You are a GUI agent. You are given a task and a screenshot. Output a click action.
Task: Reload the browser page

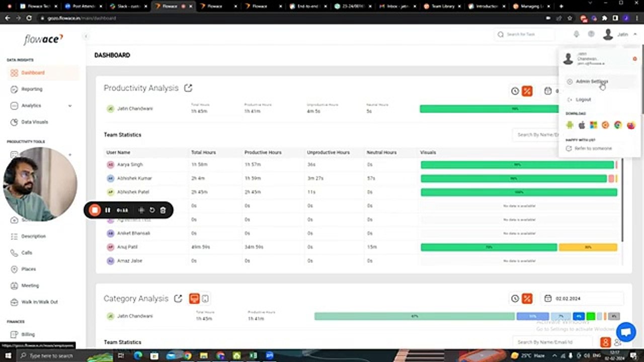[29, 18]
